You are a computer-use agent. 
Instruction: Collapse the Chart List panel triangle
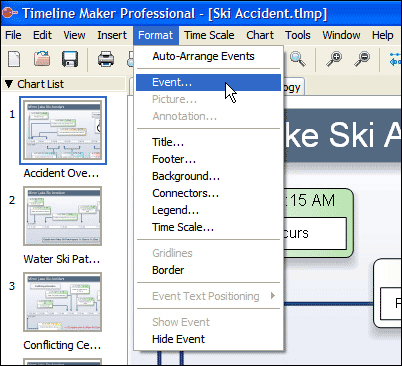pyautogui.click(x=9, y=84)
